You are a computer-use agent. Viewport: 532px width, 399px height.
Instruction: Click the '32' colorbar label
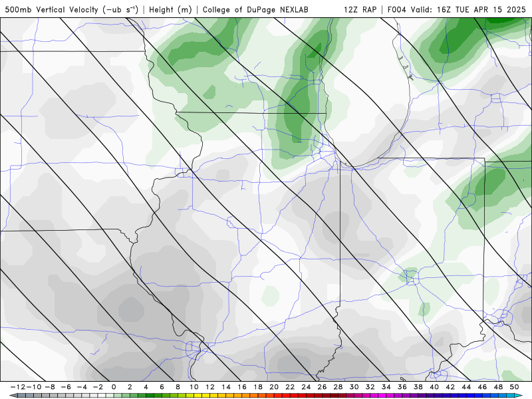coord(370,387)
